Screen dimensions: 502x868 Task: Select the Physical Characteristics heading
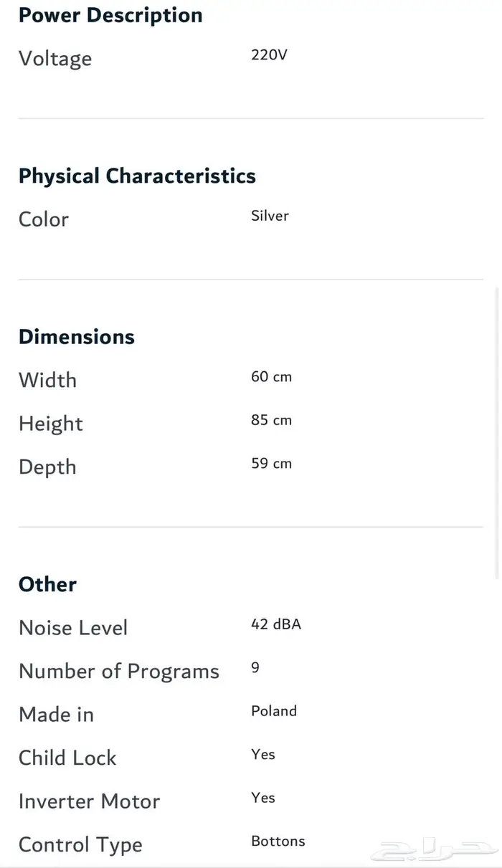point(137,176)
